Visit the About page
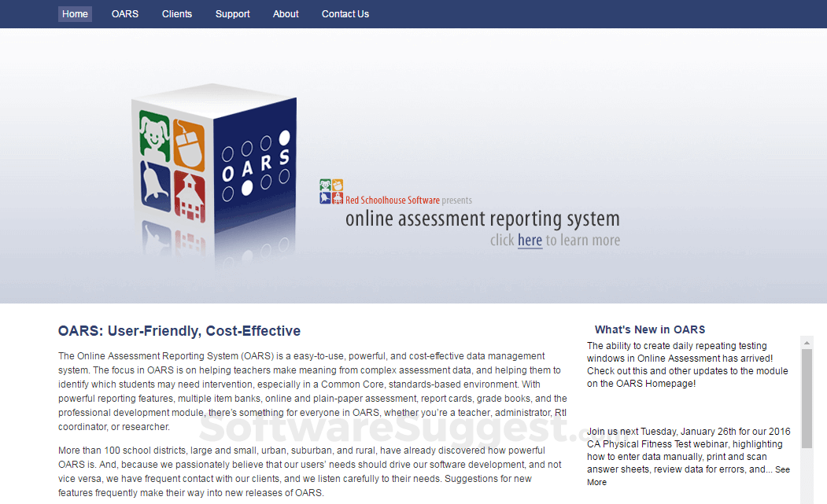This screenshot has width=827, height=504. [285, 13]
